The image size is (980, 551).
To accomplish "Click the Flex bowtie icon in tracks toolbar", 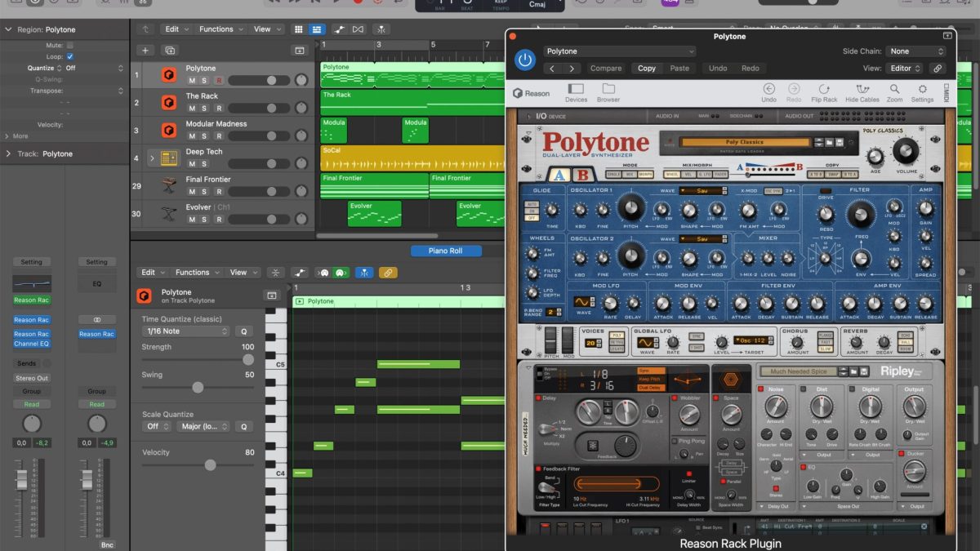I will pos(358,29).
